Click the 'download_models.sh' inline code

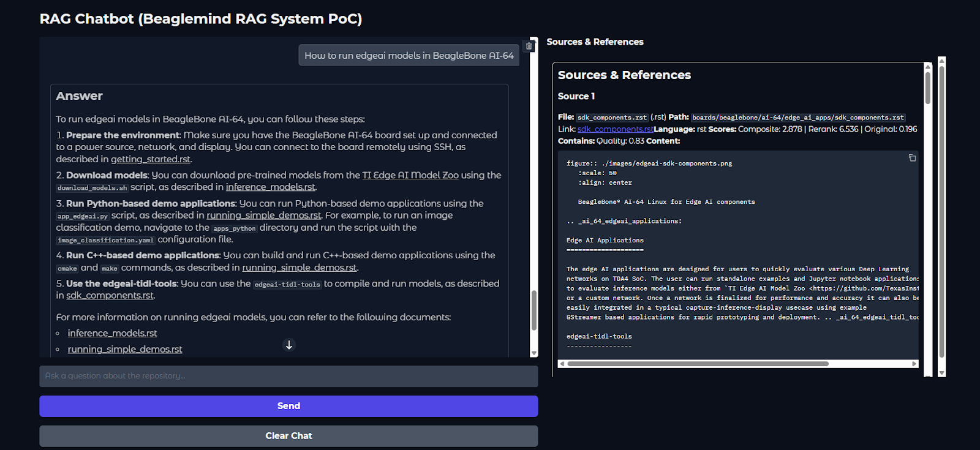pos(92,188)
